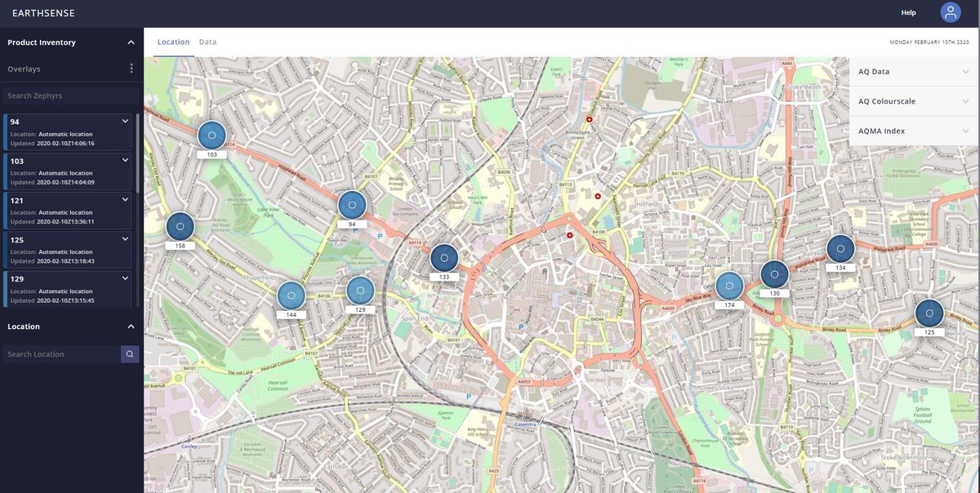Expand Zephyr 121 list entry chevron
The height and width of the screenshot is (493, 980).
tap(125, 199)
